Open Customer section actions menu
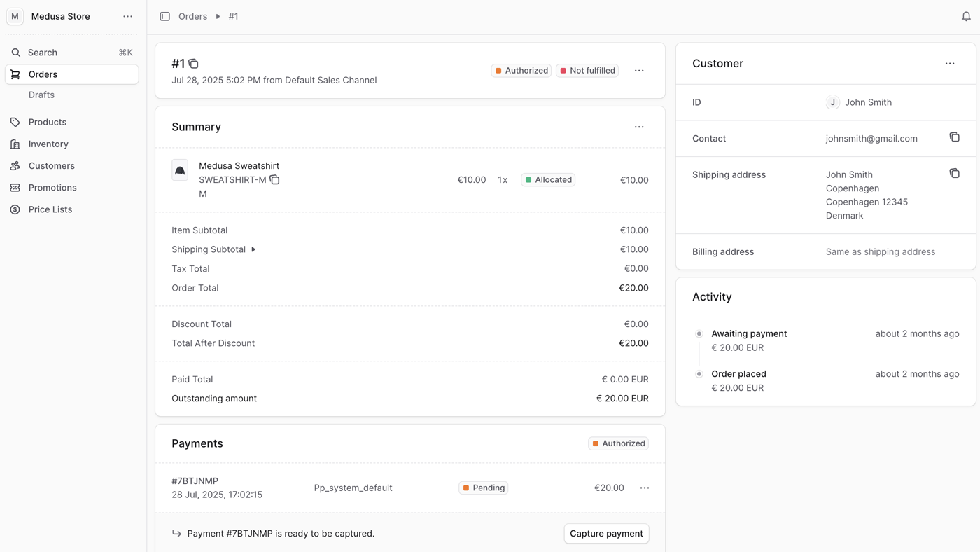The height and width of the screenshot is (552, 980). pyautogui.click(x=950, y=64)
